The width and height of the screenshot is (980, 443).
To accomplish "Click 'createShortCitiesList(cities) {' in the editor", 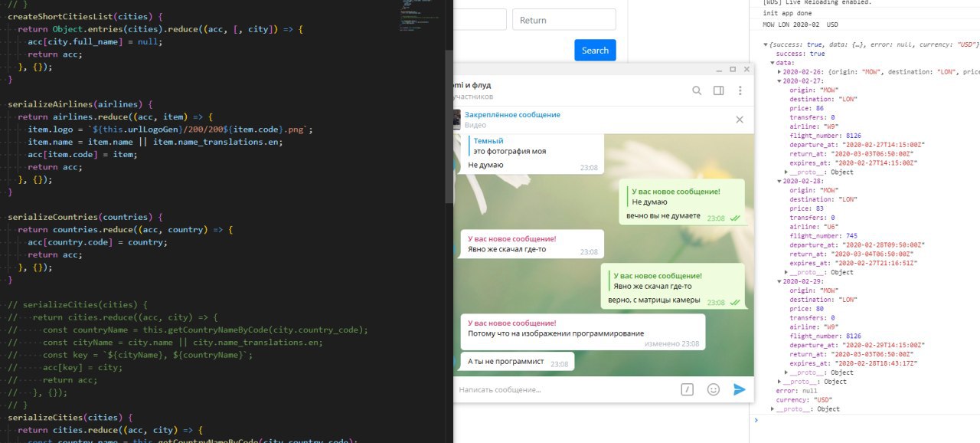I will point(85,16).
